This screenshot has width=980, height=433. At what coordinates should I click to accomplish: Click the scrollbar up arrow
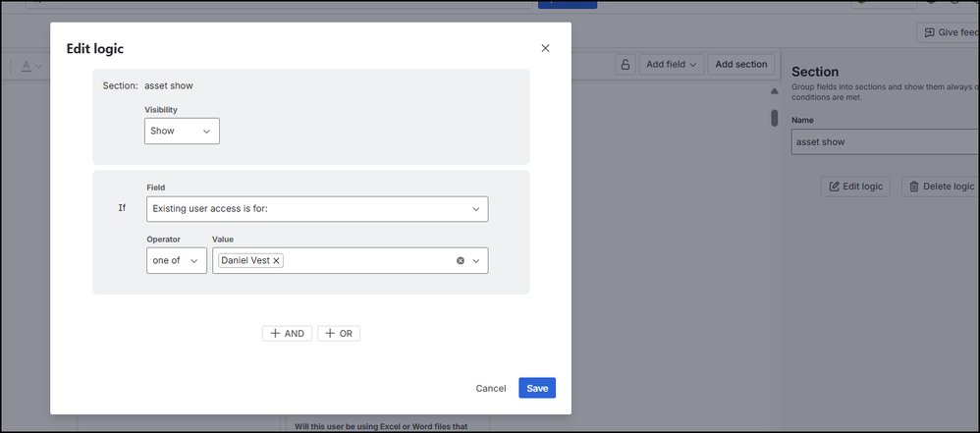(775, 91)
